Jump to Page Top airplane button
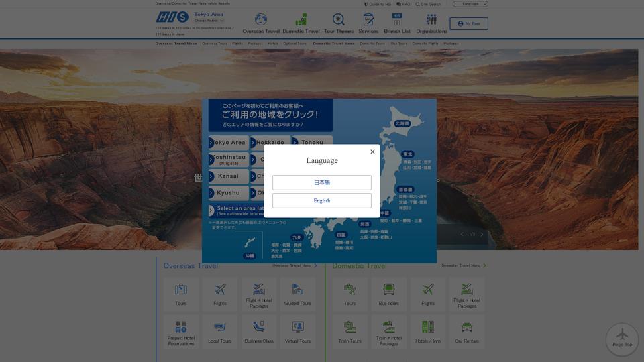The height and width of the screenshot is (362, 644). point(623,339)
